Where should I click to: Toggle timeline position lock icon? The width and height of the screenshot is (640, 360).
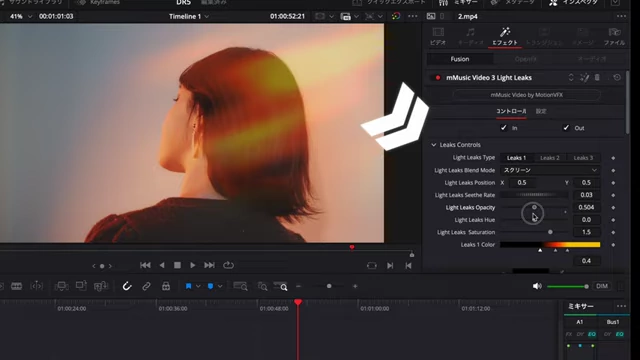click(166, 287)
